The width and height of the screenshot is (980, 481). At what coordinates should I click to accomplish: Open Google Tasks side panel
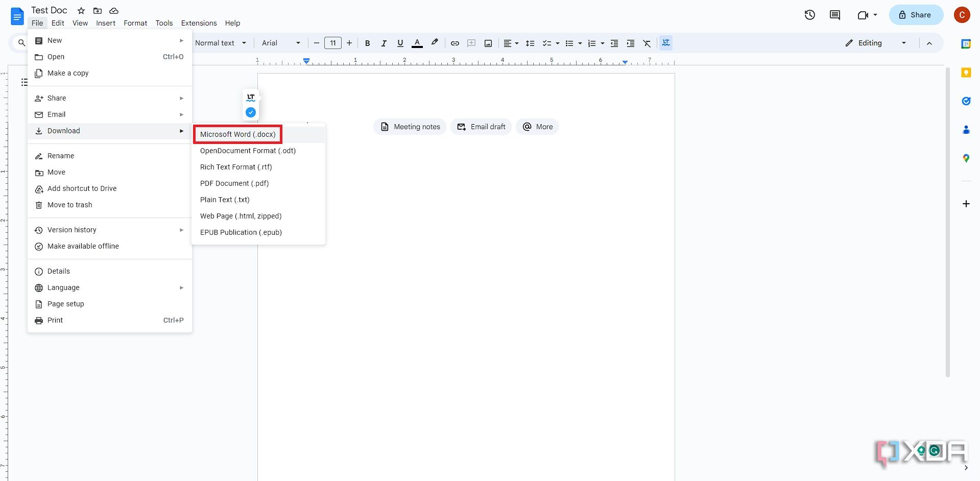(x=966, y=101)
